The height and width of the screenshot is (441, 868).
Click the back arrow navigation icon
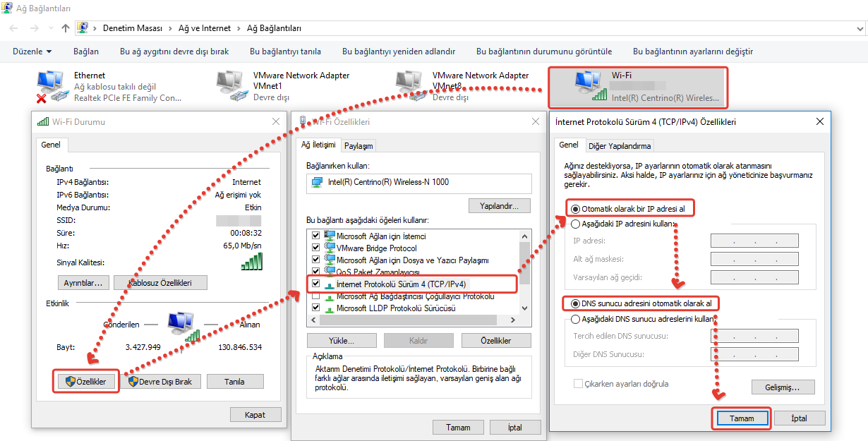[x=15, y=28]
